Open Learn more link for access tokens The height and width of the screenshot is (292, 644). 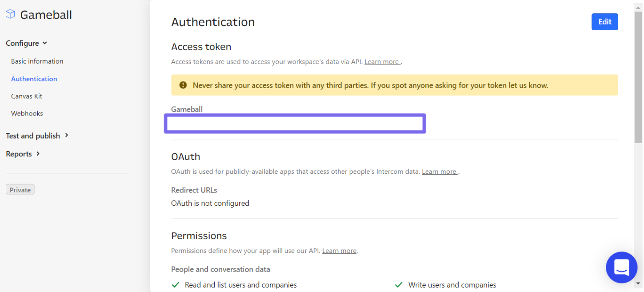tap(382, 62)
